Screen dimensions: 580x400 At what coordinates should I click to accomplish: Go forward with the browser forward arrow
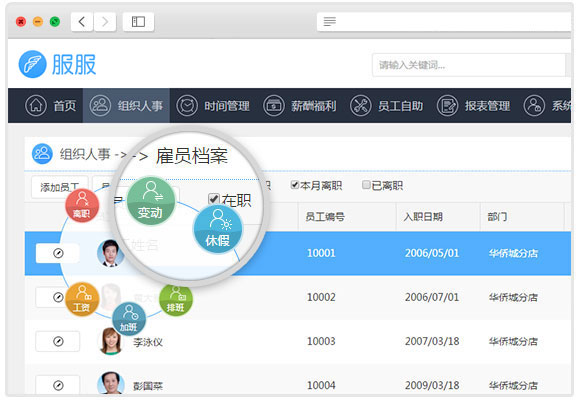click(105, 21)
